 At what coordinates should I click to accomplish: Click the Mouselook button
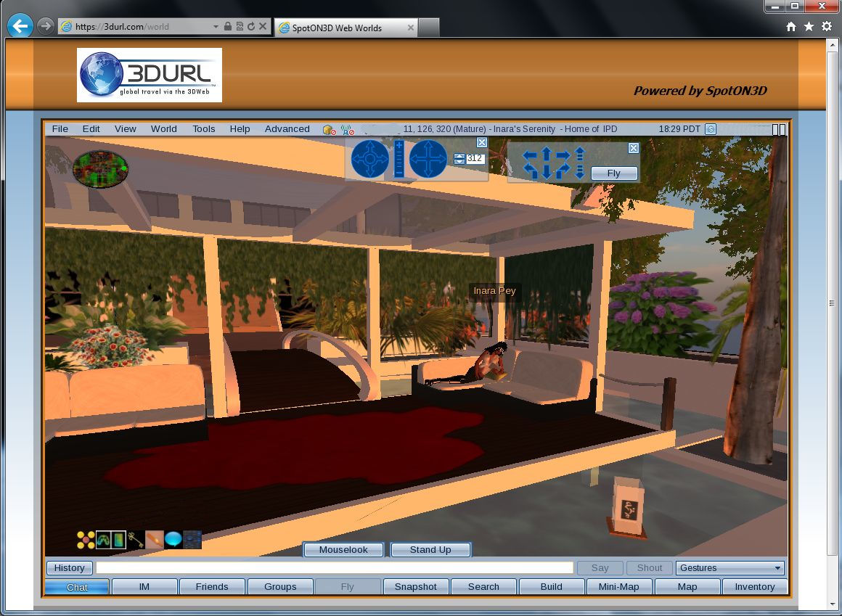point(343,550)
